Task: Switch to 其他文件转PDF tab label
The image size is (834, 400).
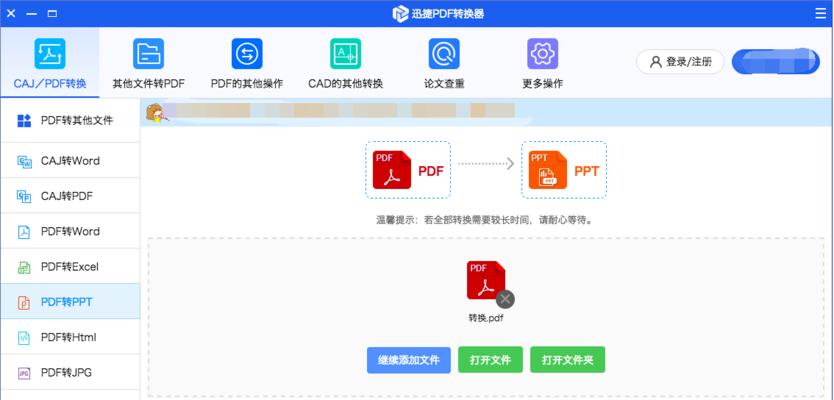Action: pyautogui.click(x=148, y=84)
